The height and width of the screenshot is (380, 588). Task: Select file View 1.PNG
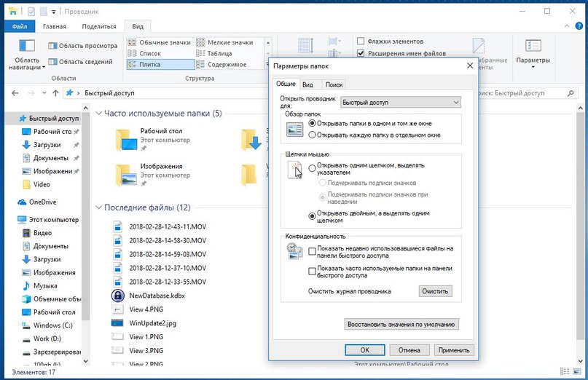pyautogui.click(x=138, y=337)
